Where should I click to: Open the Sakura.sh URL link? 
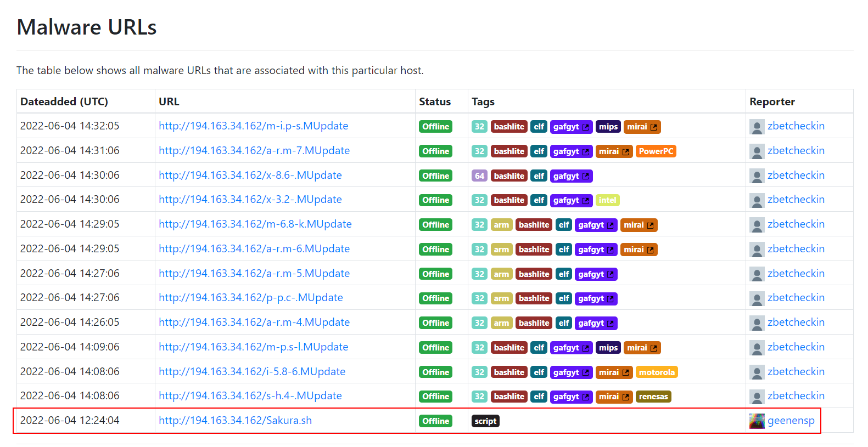235,420
